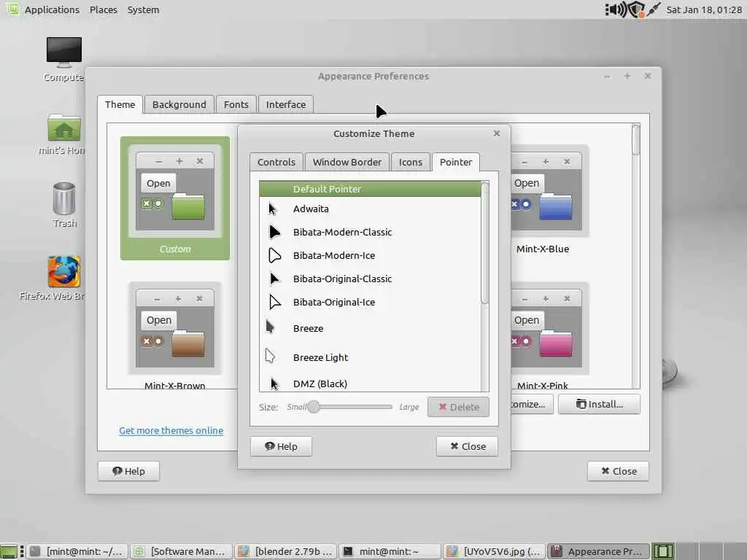Viewport: 747px width, 560px height.
Task: Click Close in Appearance Preferences window
Action: tap(619, 471)
